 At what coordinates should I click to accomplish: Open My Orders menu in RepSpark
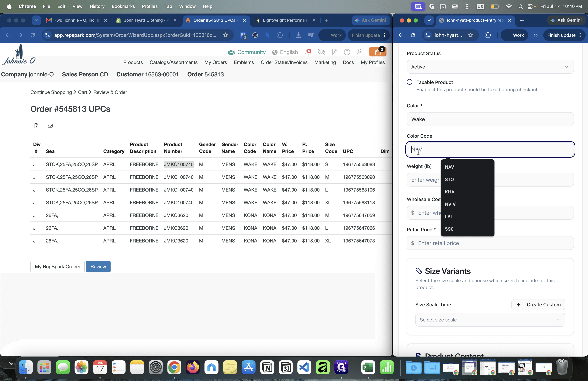[215, 62]
